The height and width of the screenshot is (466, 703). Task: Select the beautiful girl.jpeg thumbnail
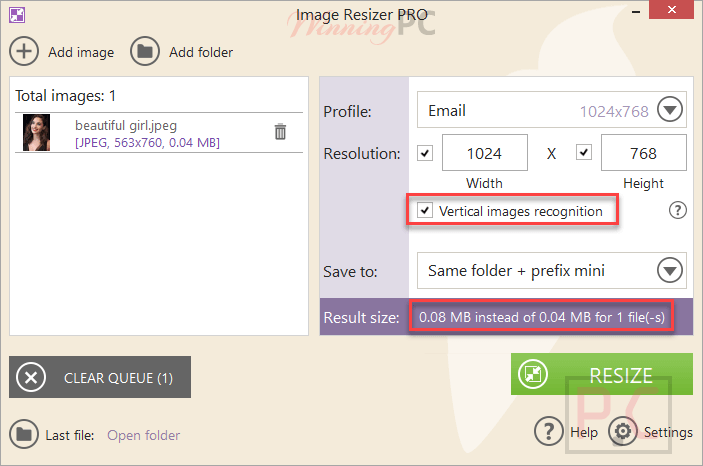36,133
